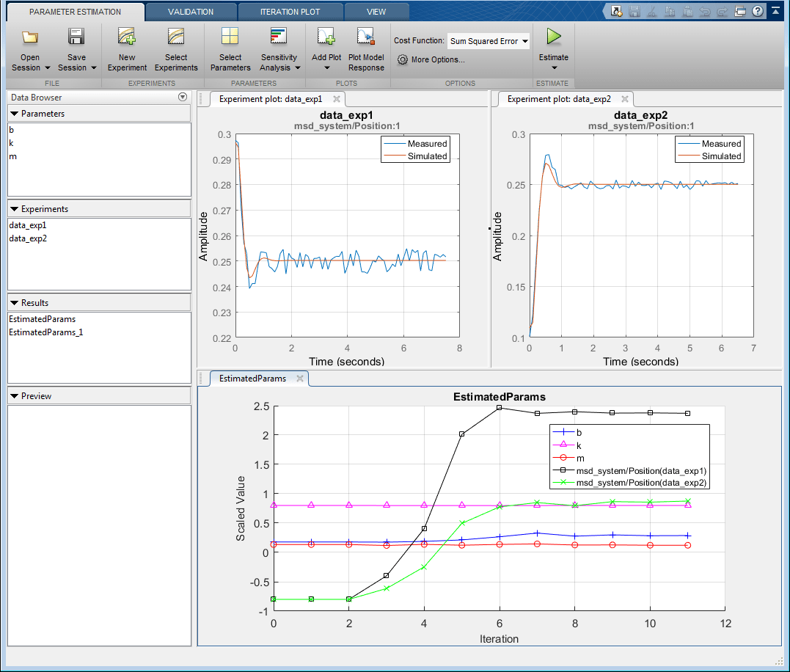Click Plot Model Response
The height and width of the screenshot is (672, 790).
point(366,37)
